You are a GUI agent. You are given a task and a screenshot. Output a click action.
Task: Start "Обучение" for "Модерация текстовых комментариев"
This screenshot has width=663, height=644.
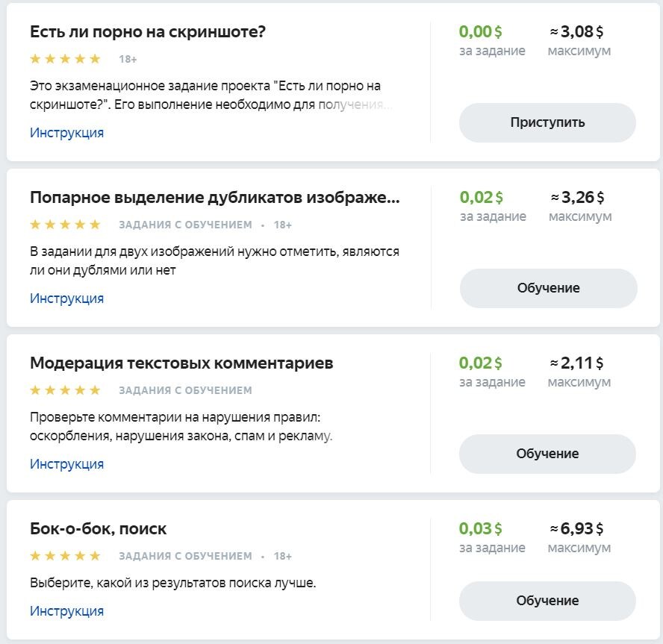point(547,454)
